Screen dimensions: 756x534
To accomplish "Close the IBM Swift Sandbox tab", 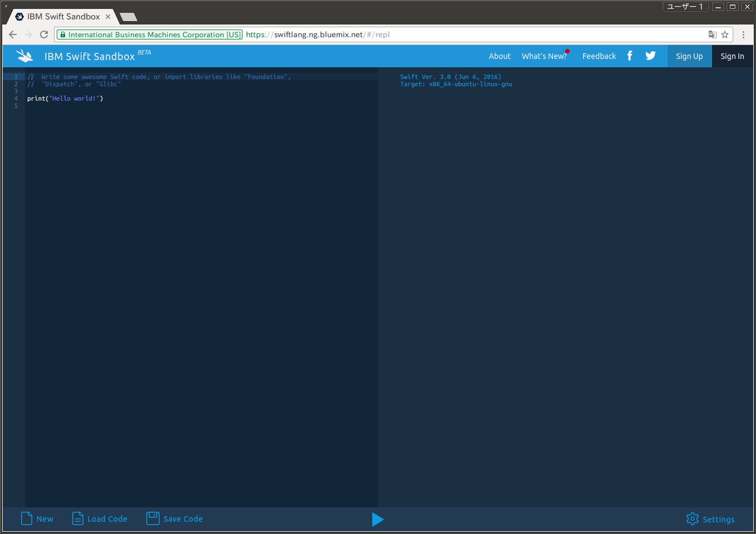I will [108, 17].
